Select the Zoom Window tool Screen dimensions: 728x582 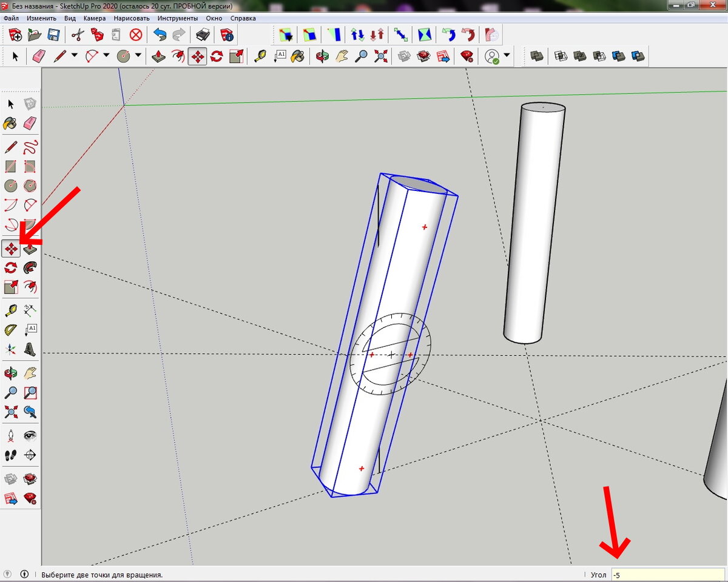30,392
